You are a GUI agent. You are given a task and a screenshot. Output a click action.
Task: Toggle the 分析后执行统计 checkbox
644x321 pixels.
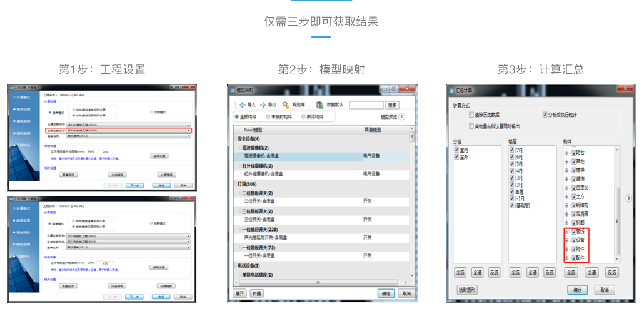click(x=545, y=115)
